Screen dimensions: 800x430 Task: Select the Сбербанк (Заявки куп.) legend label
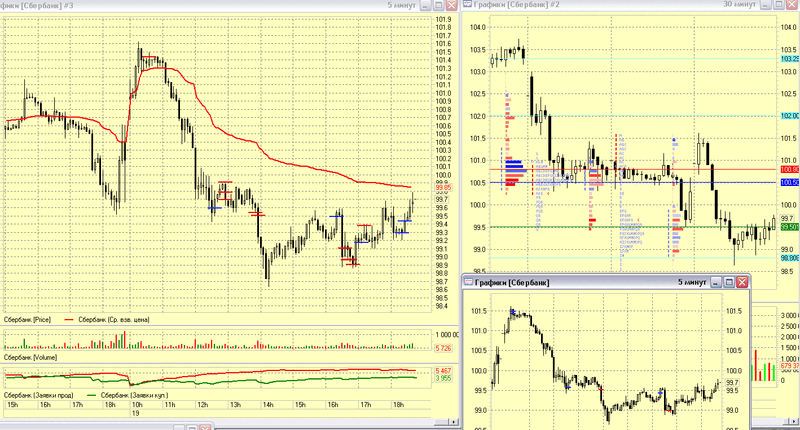click(134, 395)
